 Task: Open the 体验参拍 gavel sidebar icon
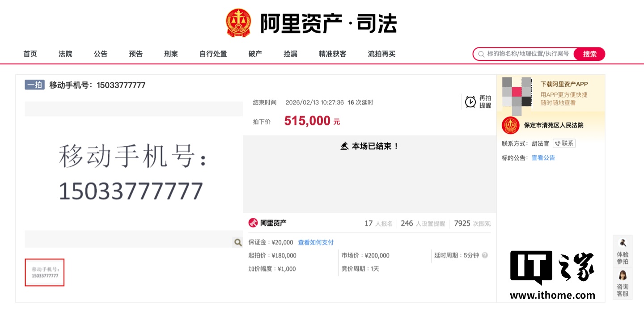coord(623,251)
